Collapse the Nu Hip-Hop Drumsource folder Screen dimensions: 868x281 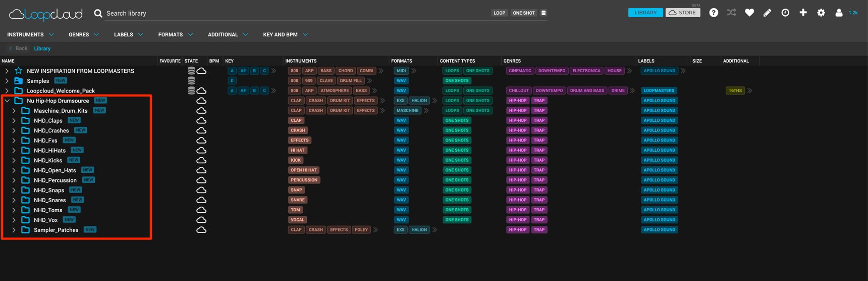[x=7, y=101]
